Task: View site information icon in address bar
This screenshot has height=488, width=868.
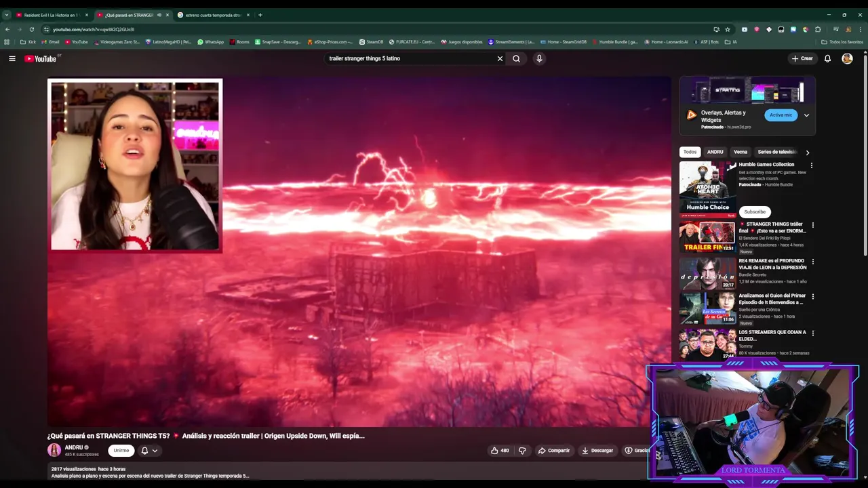Action: pyautogui.click(x=46, y=29)
